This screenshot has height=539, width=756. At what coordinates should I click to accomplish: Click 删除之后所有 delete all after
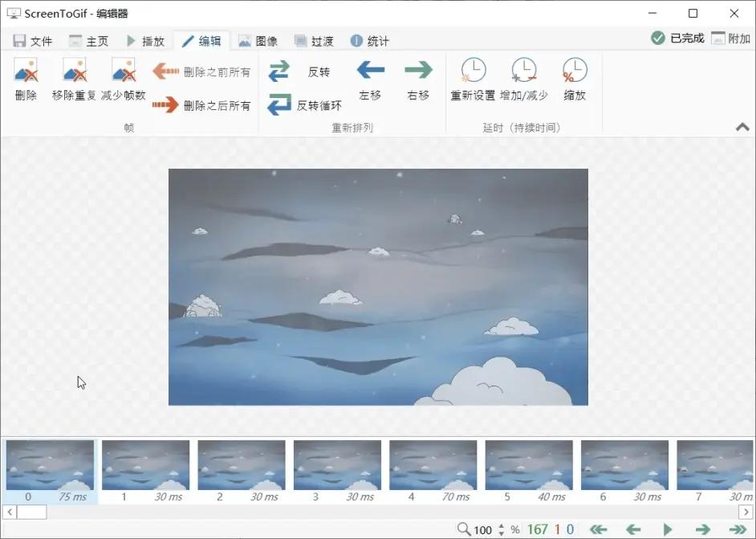pos(201,104)
